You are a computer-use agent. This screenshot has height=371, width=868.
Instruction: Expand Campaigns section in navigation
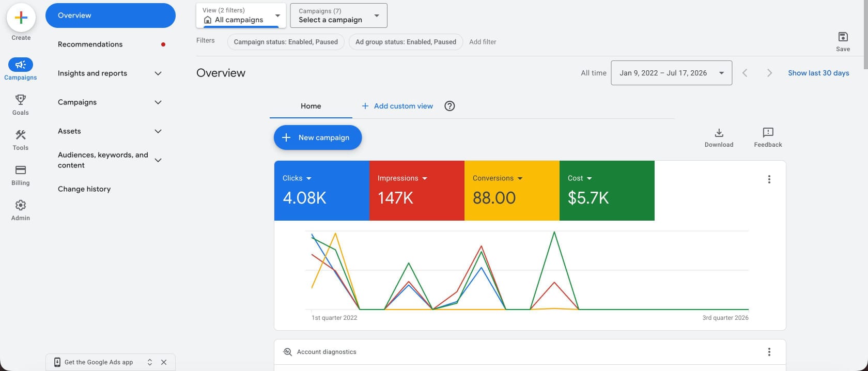158,102
